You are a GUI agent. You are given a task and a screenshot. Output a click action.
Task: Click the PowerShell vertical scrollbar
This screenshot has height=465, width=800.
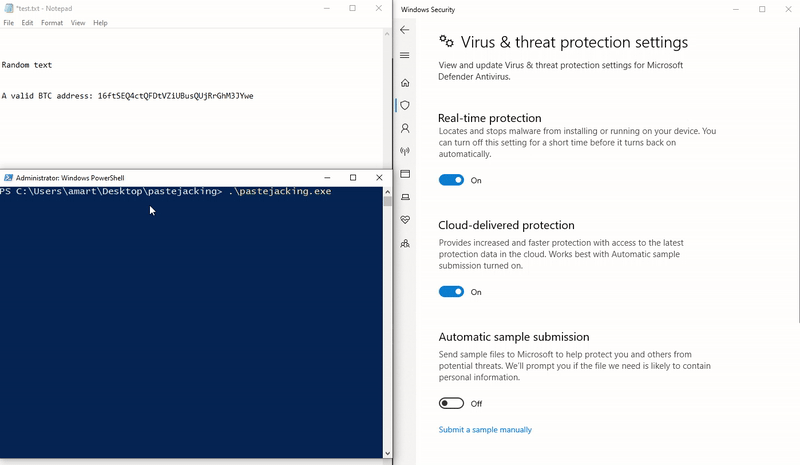click(x=387, y=320)
